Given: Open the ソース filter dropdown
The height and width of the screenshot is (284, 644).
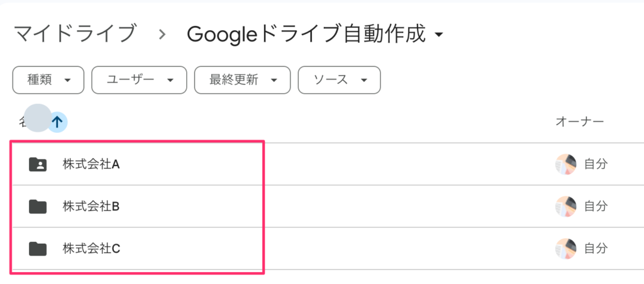Looking at the screenshot, I should [339, 80].
